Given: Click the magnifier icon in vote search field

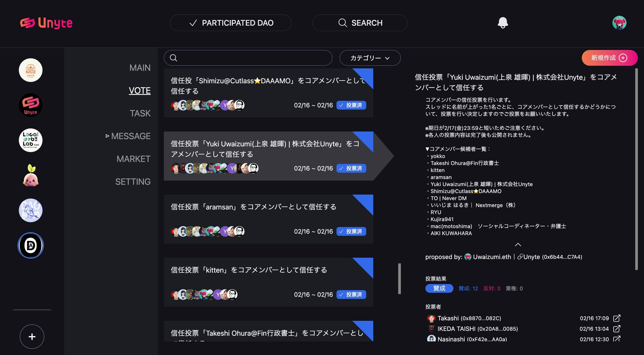Looking at the screenshot, I should click(173, 58).
